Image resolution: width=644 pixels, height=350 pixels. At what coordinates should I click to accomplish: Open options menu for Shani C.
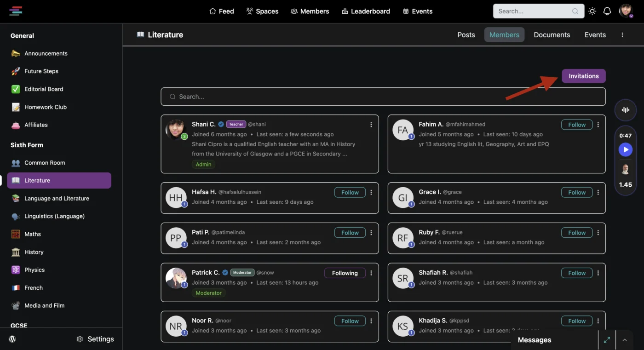pyautogui.click(x=371, y=125)
